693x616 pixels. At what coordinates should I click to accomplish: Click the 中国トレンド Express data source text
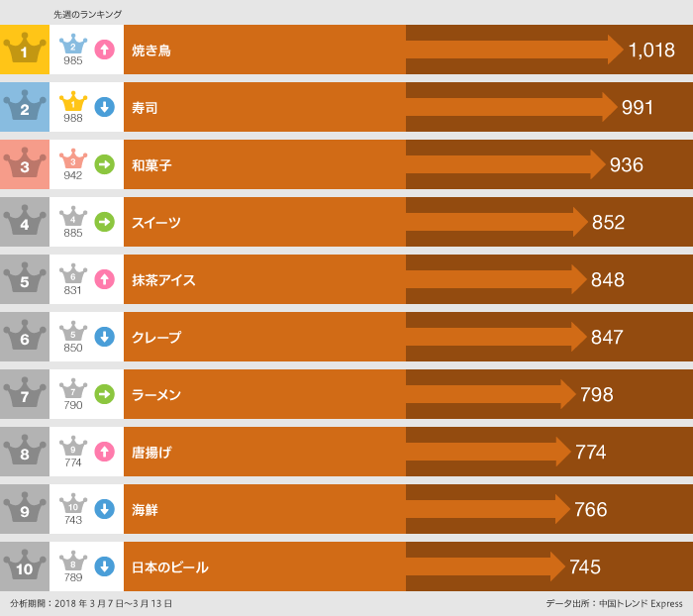pyautogui.click(x=614, y=603)
